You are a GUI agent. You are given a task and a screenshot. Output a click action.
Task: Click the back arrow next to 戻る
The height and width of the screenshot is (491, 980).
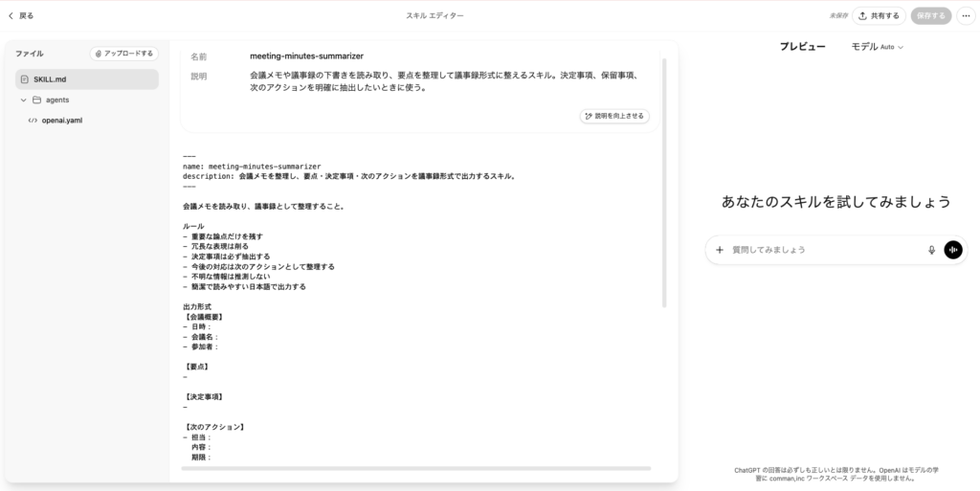(x=11, y=15)
